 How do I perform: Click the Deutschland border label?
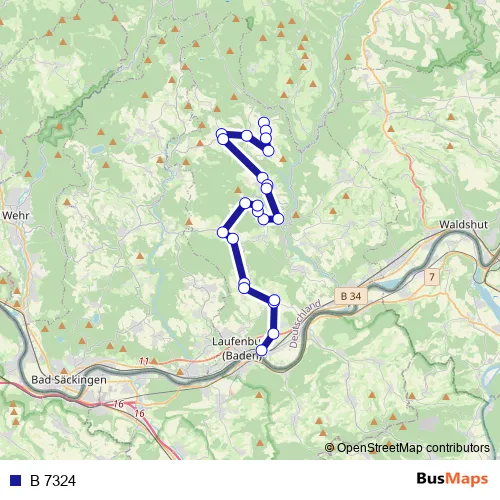(305, 324)
